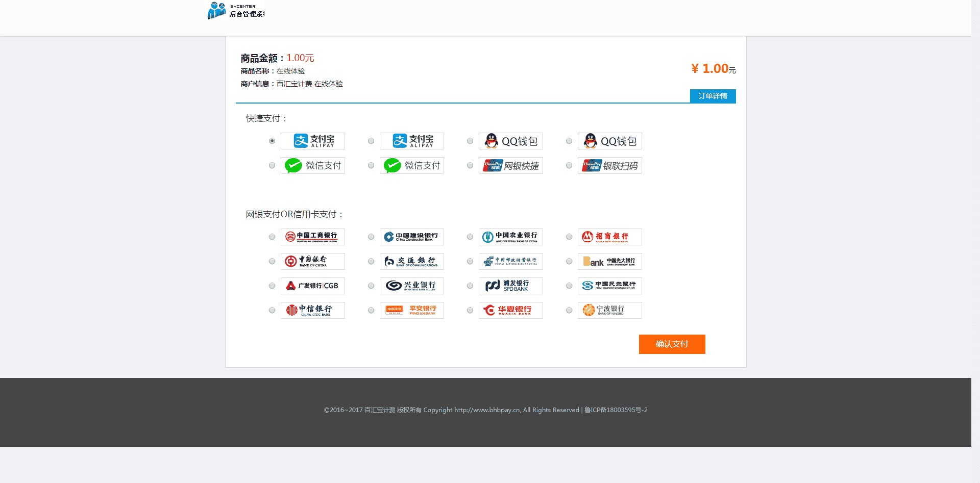Open the http://www.bhbpay.cn footer link
980x483 pixels.
(487, 410)
